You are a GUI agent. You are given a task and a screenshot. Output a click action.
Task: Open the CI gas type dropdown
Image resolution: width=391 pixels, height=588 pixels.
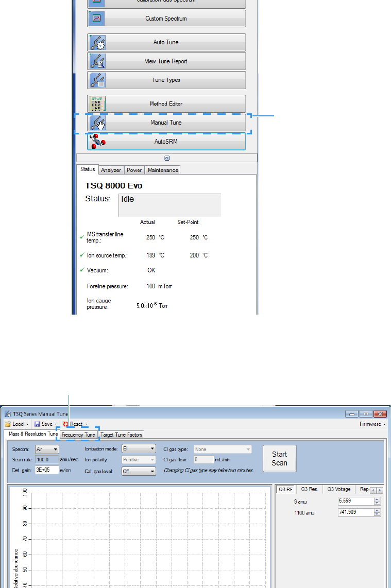click(x=223, y=449)
